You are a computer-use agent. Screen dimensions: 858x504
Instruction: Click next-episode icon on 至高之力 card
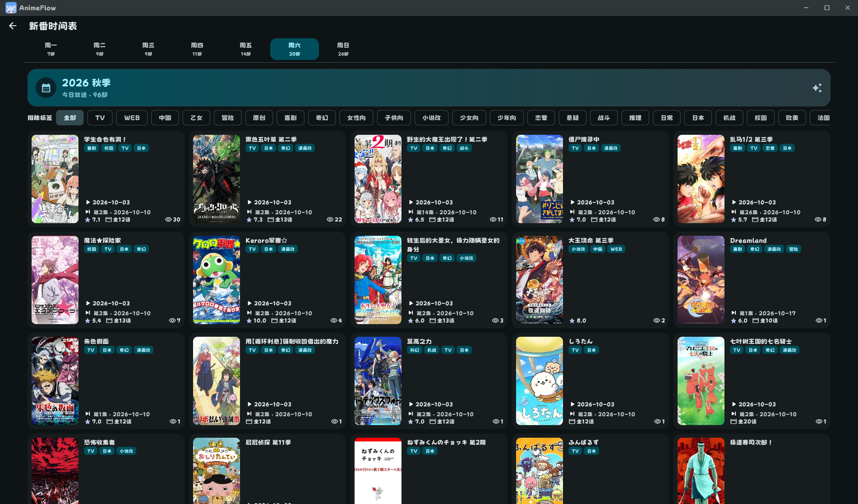(x=411, y=414)
